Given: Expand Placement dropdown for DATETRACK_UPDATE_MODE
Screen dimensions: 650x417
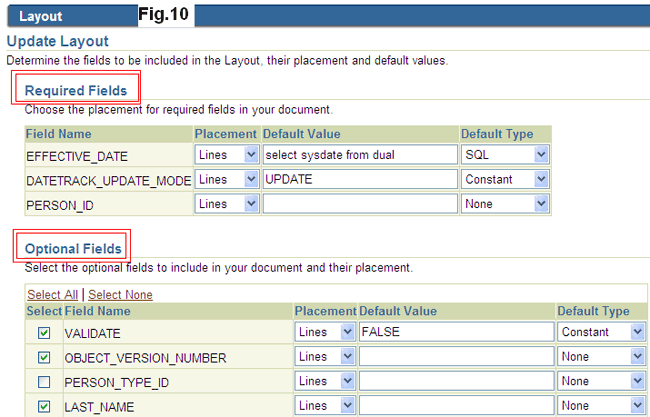Looking at the screenshot, I should point(227,179).
